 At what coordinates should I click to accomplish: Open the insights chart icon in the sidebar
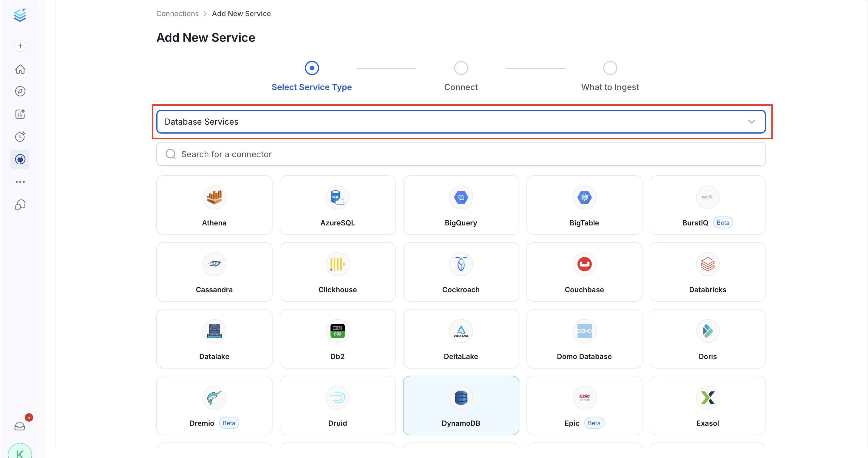coord(20,114)
